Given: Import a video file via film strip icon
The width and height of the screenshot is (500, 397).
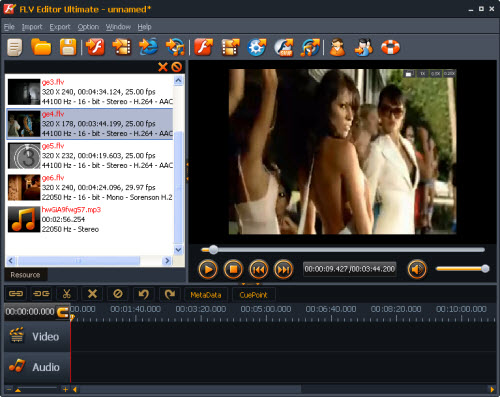Looking at the screenshot, I should [x=122, y=47].
